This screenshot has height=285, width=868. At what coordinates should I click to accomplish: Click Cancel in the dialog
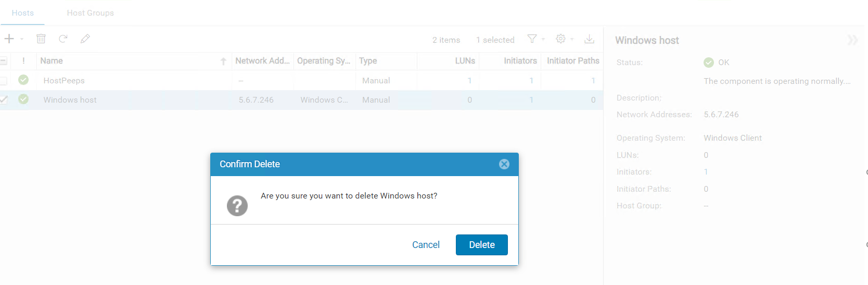pyautogui.click(x=426, y=245)
